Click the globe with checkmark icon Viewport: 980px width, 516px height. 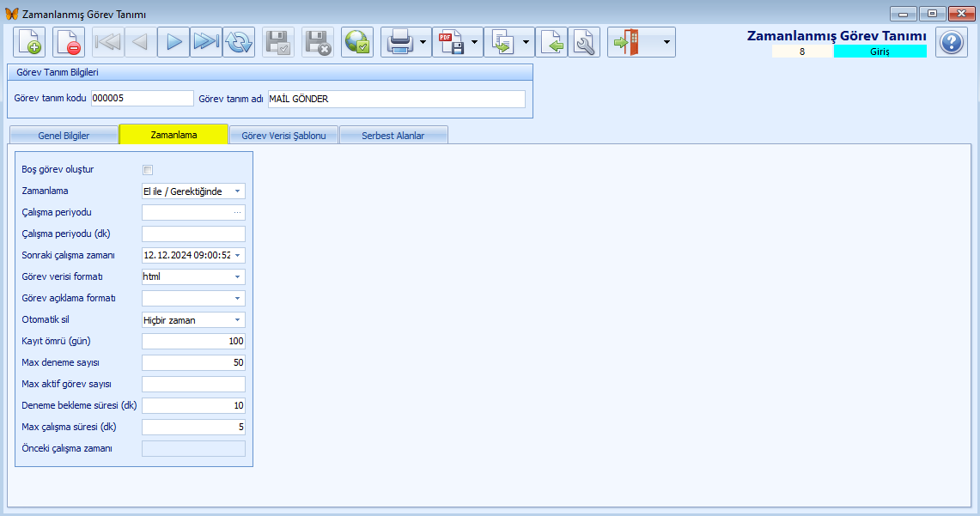(x=357, y=42)
